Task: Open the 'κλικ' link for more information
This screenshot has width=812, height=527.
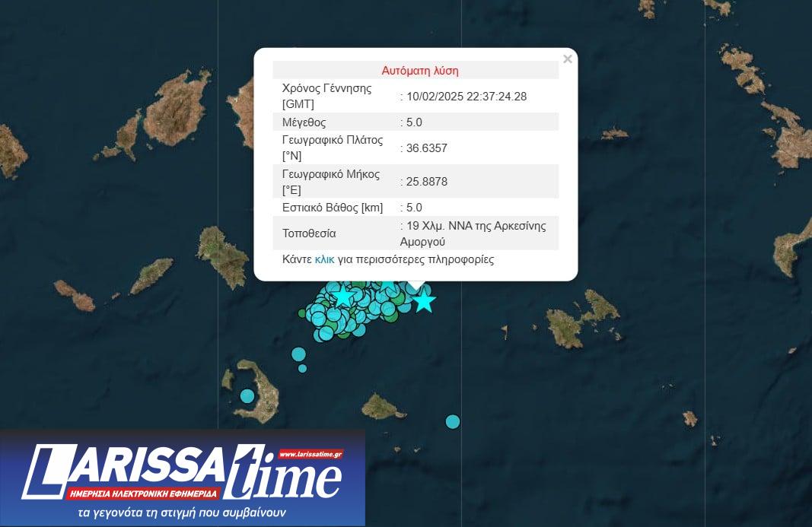Action: (324, 259)
